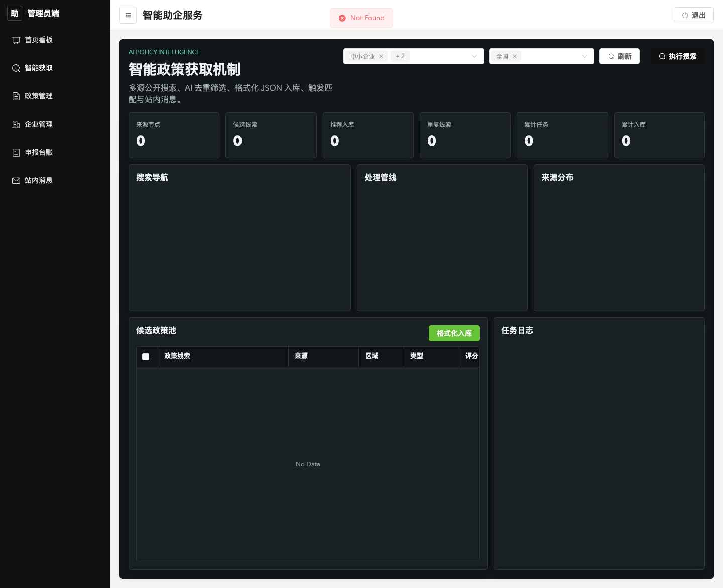Remove the 全国 region tag
This screenshot has width=723, height=588.
515,56
